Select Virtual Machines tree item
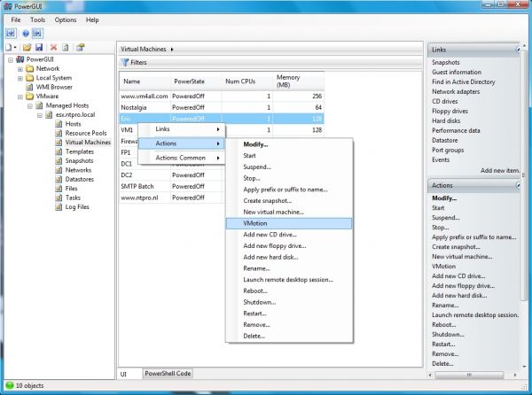The height and width of the screenshot is (395, 532). pyautogui.click(x=88, y=143)
